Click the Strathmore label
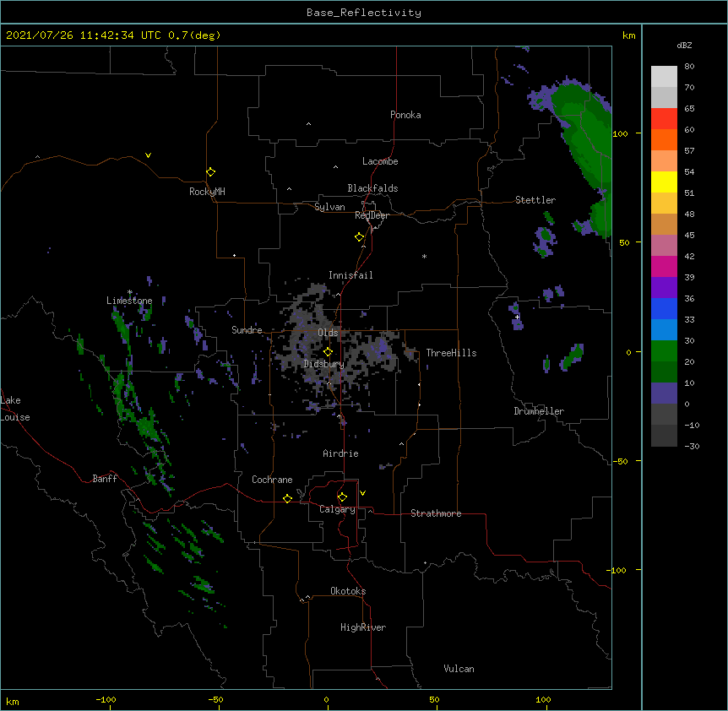Screen dimensions: 728x711 click(436, 513)
